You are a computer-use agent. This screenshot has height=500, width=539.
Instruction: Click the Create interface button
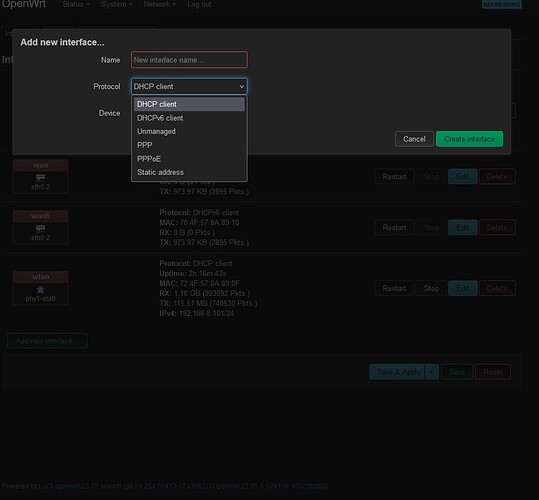tap(469, 139)
